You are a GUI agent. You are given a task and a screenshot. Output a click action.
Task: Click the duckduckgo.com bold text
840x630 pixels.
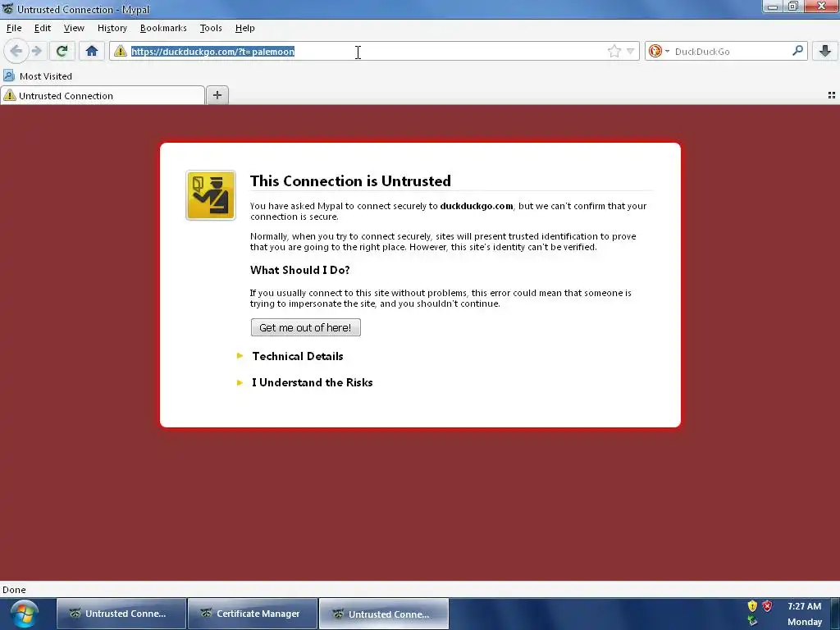(477, 206)
